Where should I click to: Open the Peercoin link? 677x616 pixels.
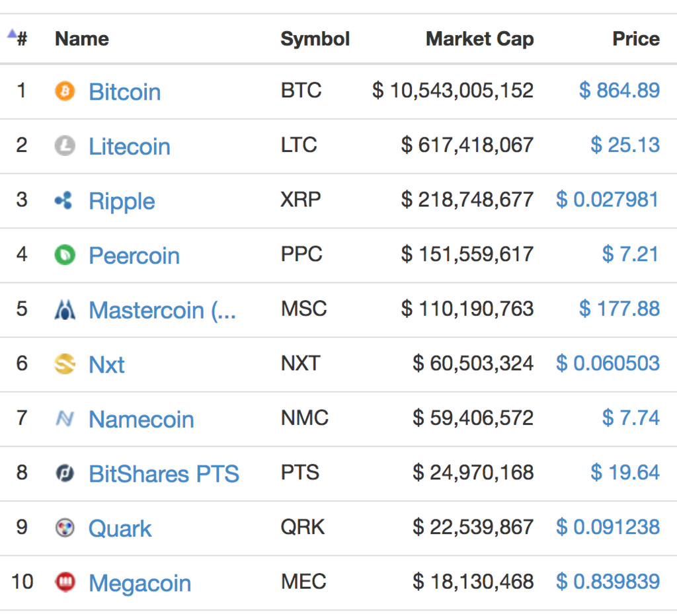point(134,256)
